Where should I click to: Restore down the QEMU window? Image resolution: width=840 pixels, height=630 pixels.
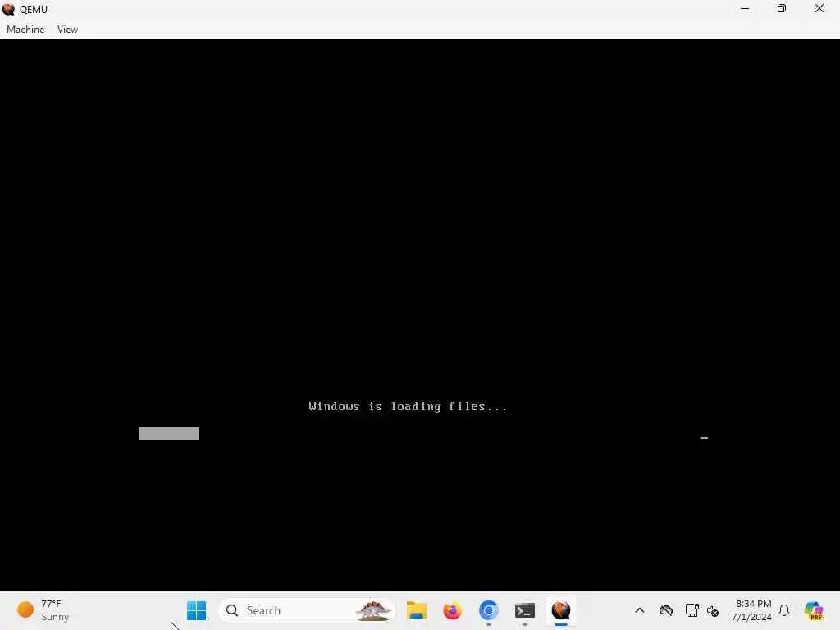tap(782, 8)
